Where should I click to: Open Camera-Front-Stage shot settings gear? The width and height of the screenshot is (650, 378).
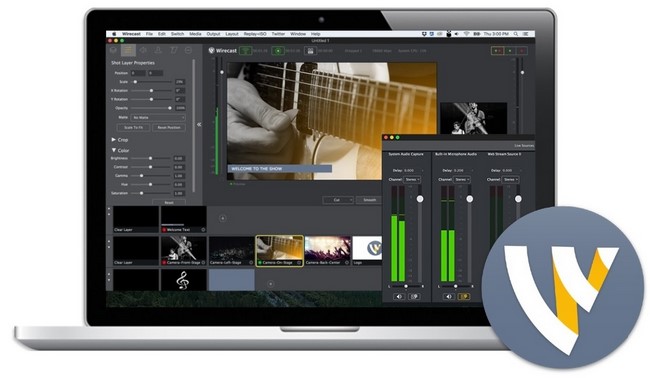pyautogui.click(x=203, y=262)
